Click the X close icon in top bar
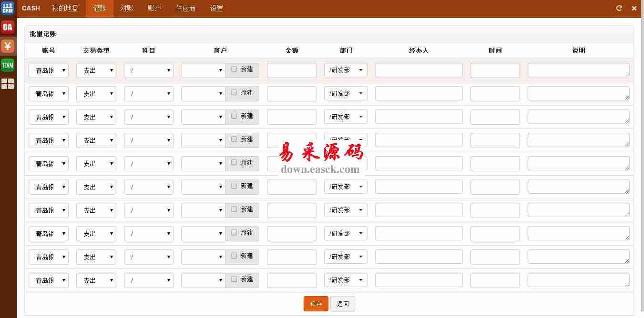644x318 pixels. click(x=634, y=8)
